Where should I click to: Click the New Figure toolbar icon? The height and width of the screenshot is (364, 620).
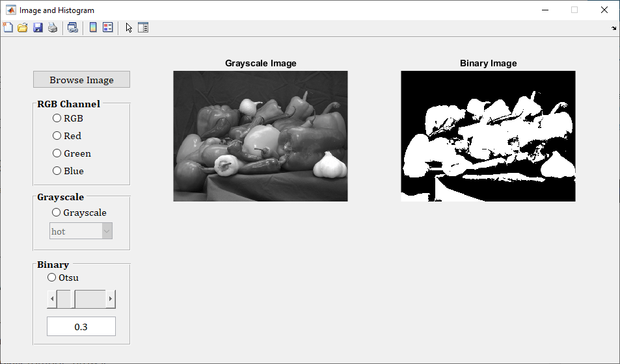click(x=8, y=27)
